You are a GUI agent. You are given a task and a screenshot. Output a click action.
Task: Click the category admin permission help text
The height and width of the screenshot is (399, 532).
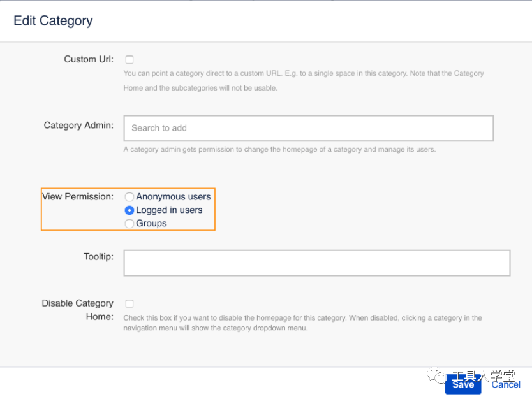click(x=279, y=150)
